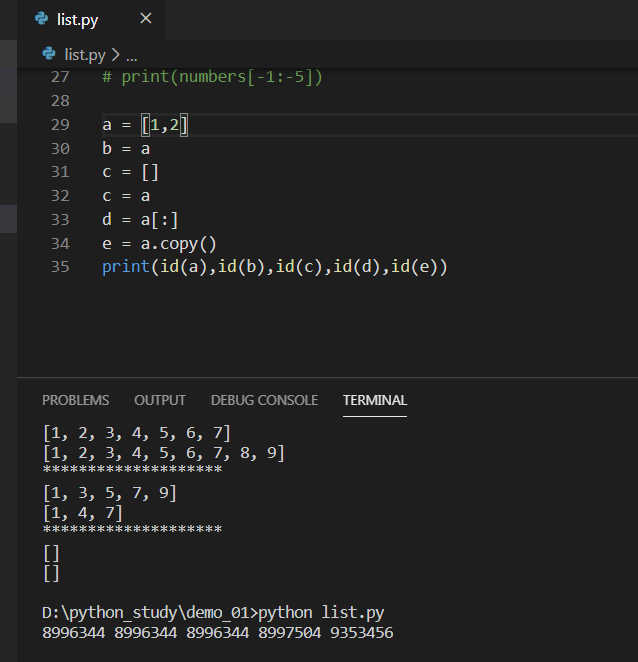Click terminal id value 9353456
This screenshot has height=662, width=638.
pyautogui.click(x=361, y=632)
